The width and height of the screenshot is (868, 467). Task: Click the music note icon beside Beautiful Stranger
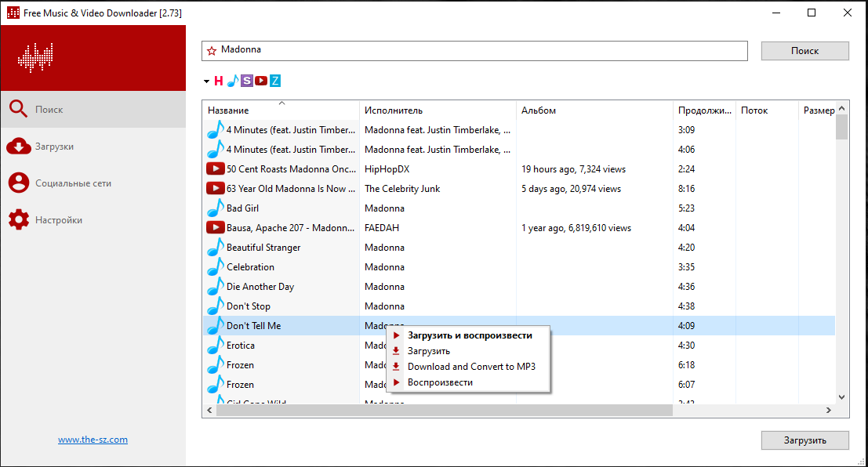[x=216, y=248]
